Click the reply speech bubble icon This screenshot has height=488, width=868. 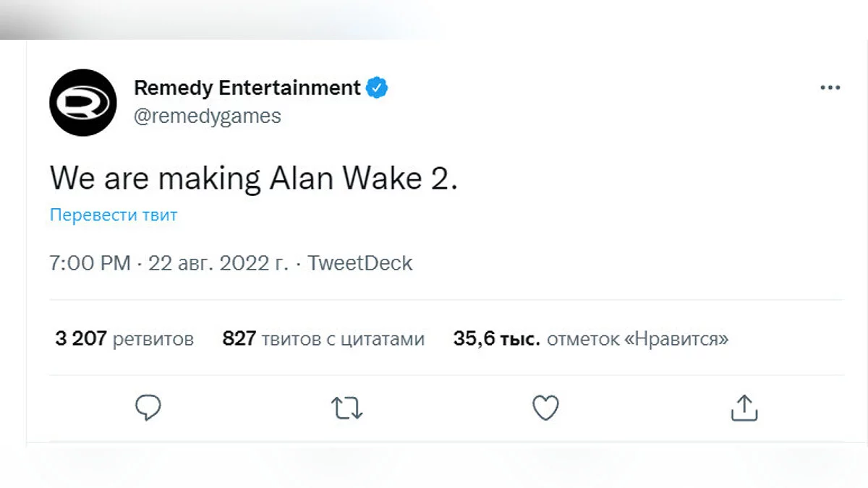148,408
